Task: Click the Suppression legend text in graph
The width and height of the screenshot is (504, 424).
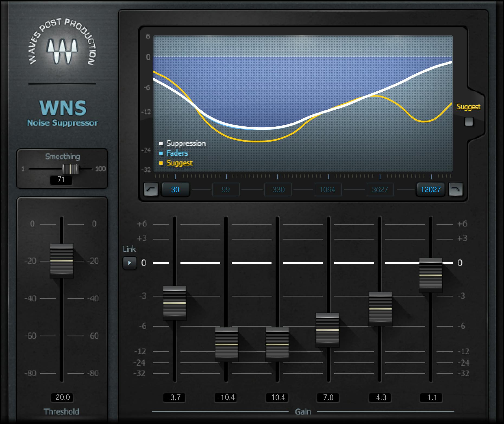Action: point(186,143)
